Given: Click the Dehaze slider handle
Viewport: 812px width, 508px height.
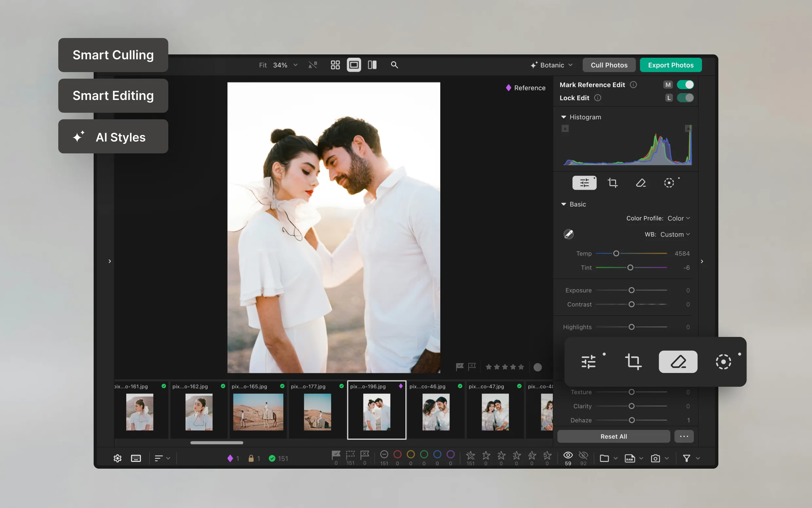Looking at the screenshot, I should coord(632,420).
